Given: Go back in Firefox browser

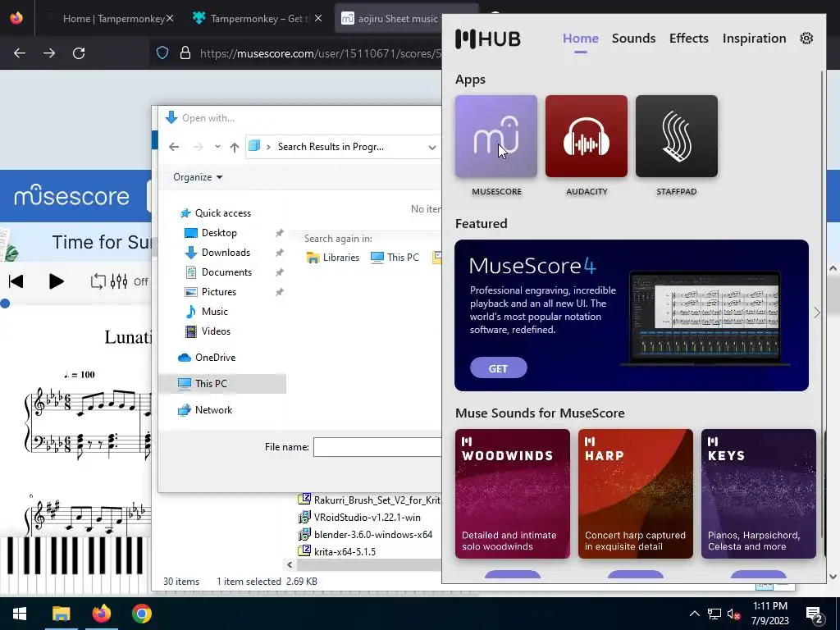Looking at the screenshot, I should (x=20, y=53).
